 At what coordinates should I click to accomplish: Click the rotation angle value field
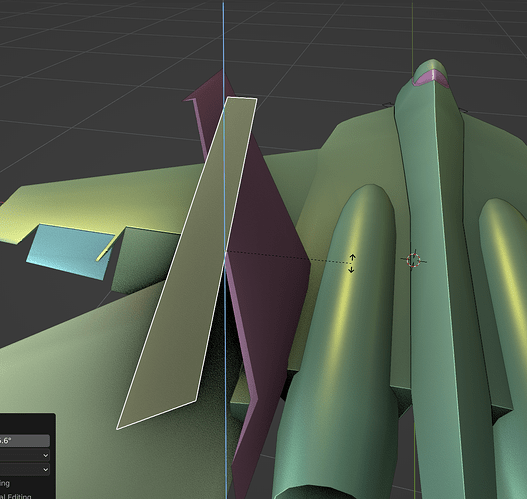pos(24,440)
